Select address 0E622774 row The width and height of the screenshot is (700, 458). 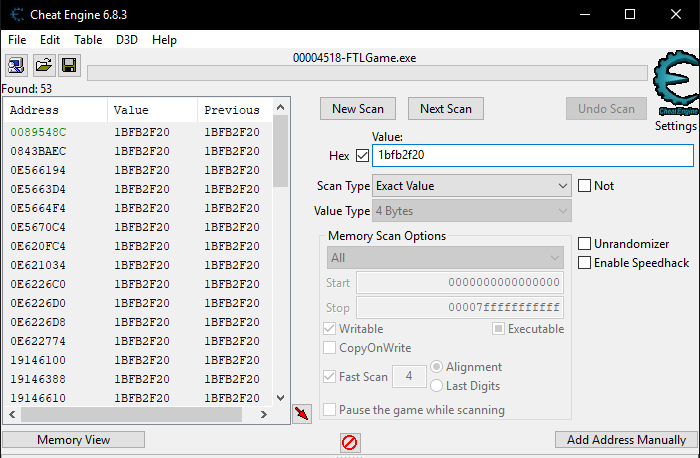pyautogui.click(x=138, y=341)
